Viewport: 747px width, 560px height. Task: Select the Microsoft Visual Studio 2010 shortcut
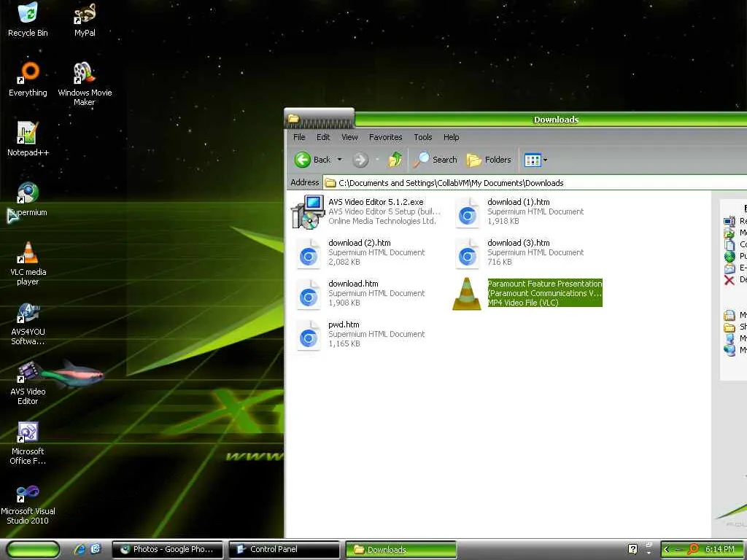tap(28, 504)
